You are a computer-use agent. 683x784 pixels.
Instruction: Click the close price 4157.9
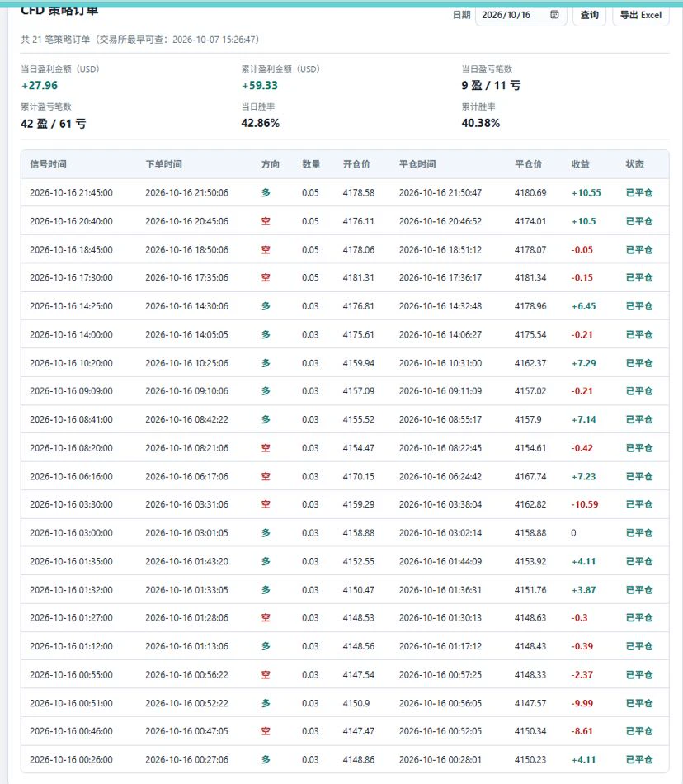pos(529,419)
